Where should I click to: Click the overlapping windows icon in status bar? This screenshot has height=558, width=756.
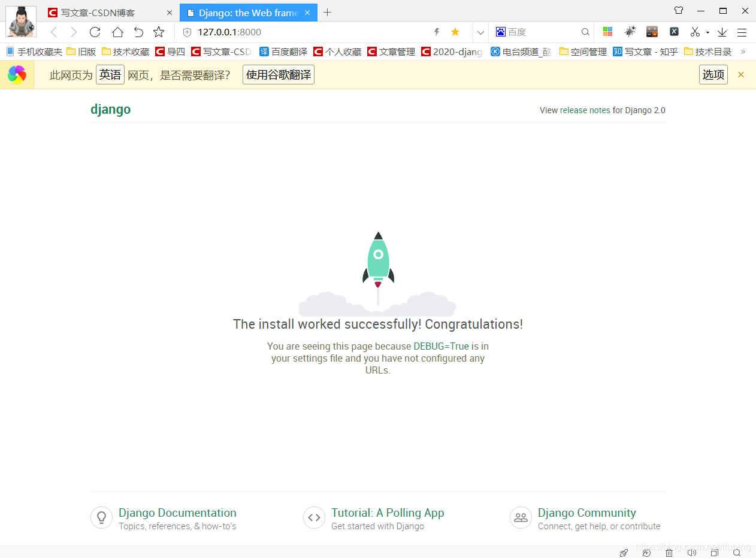pos(714,553)
